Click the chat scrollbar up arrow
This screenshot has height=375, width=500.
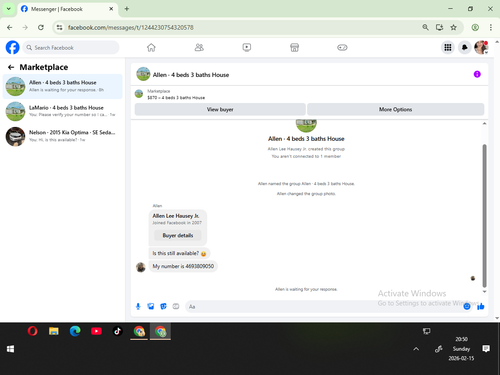coord(484,124)
